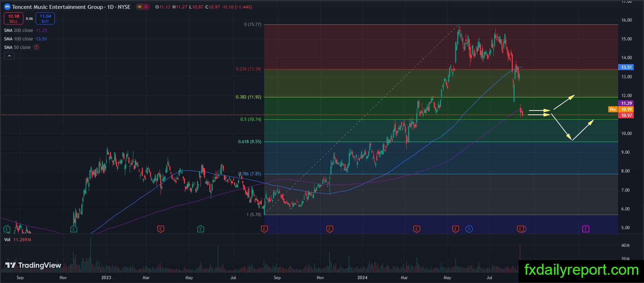This screenshot has width=644, height=283.
Task: Open the green earnings marker near May 2023
Action: 201,229
